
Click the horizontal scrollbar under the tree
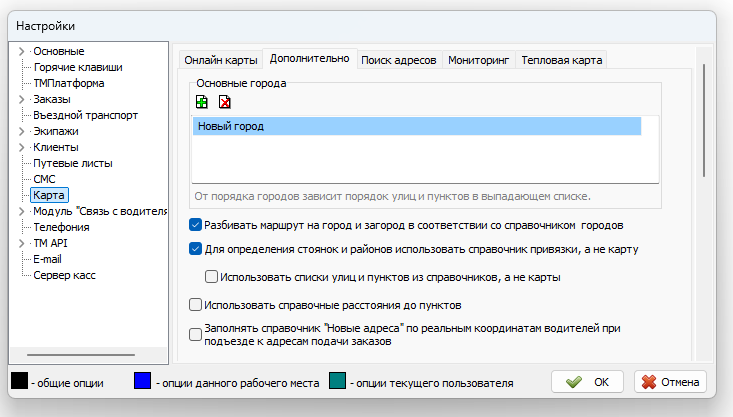pos(81,355)
